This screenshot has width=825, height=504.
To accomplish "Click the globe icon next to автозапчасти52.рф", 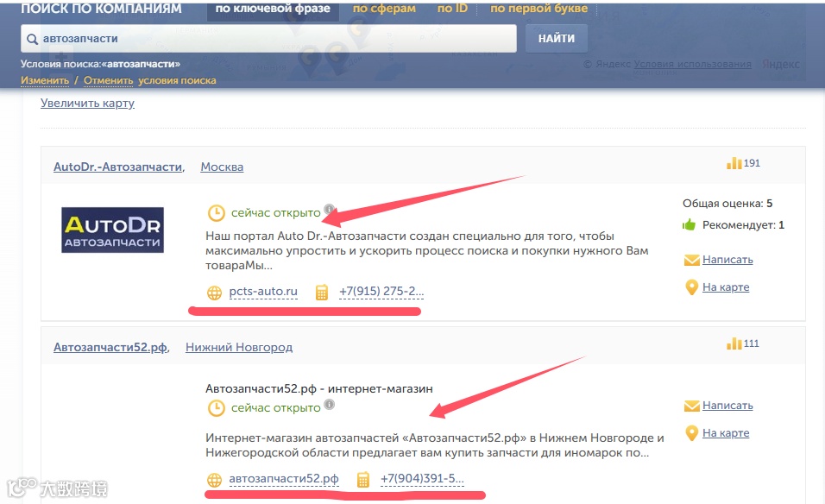I will pyautogui.click(x=214, y=480).
